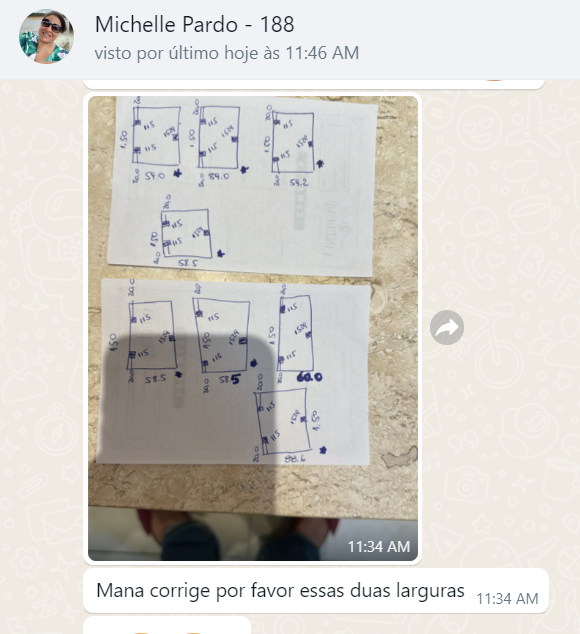
Task: Click the forward arrow beside the photo
Action: click(x=447, y=327)
